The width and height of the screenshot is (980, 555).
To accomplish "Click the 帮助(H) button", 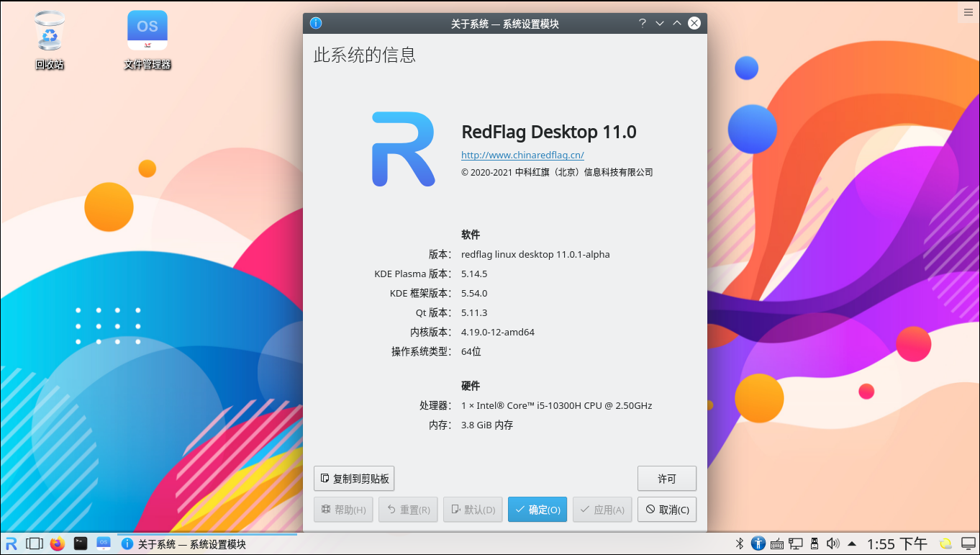I will [344, 510].
